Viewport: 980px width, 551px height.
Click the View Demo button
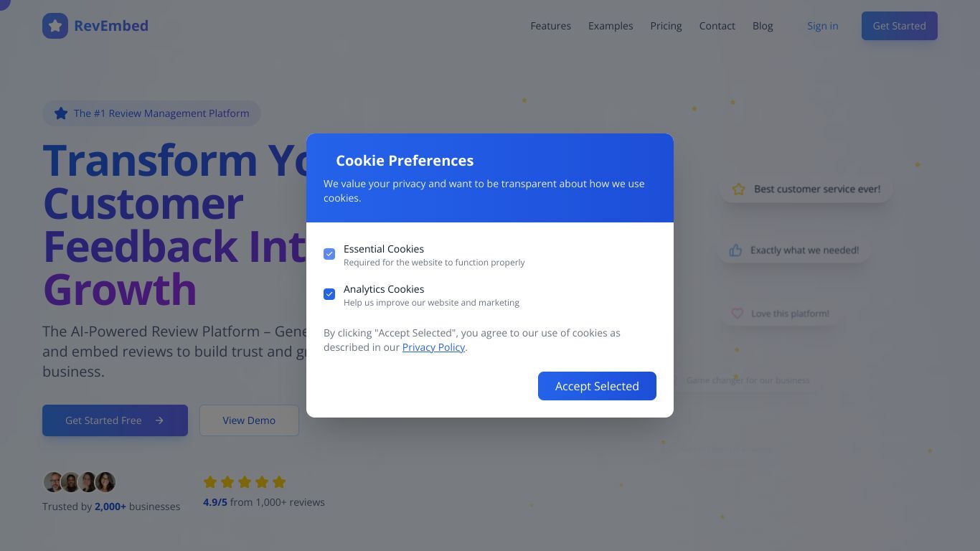click(x=249, y=420)
